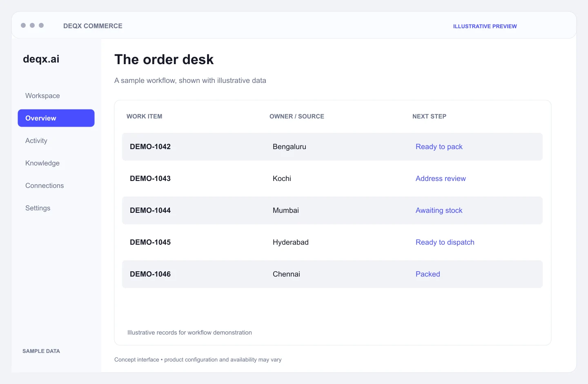Viewport: 588px width, 384px height.
Task: Click the OWNER / SOURCE column header
Action: pos(297,116)
